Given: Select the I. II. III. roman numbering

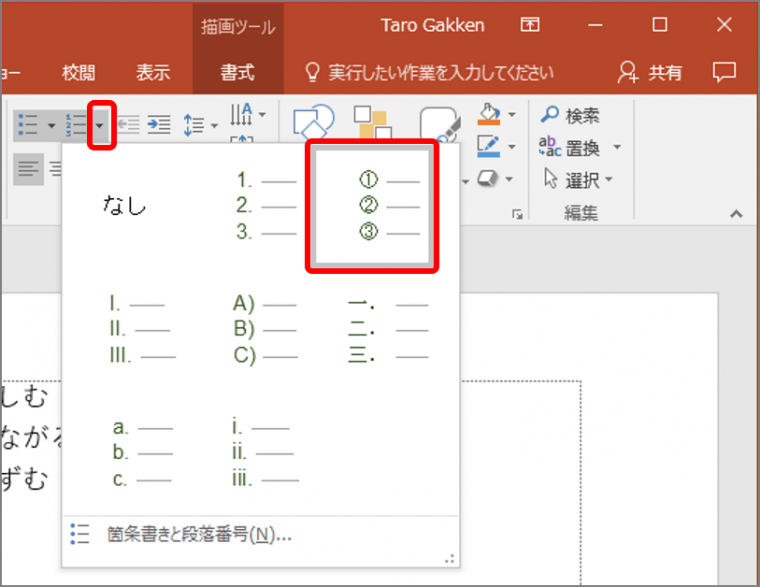Looking at the screenshot, I should coord(142,330).
